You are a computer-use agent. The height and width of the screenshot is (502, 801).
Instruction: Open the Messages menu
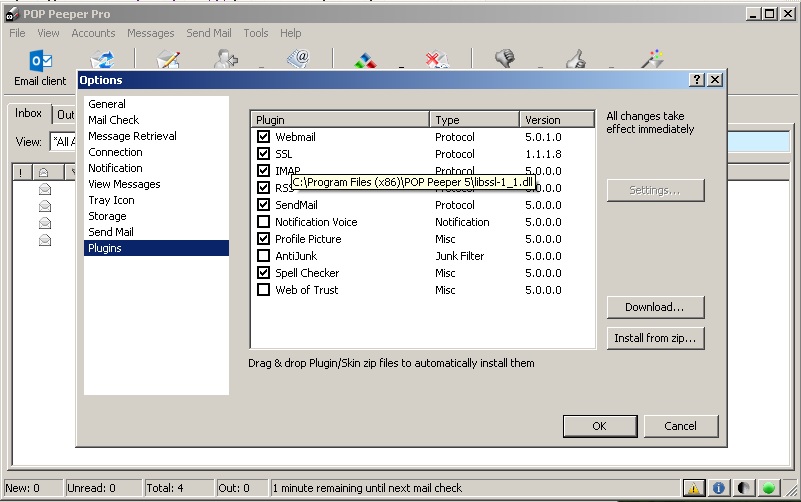pyautogui.click(x=151, y=33)
